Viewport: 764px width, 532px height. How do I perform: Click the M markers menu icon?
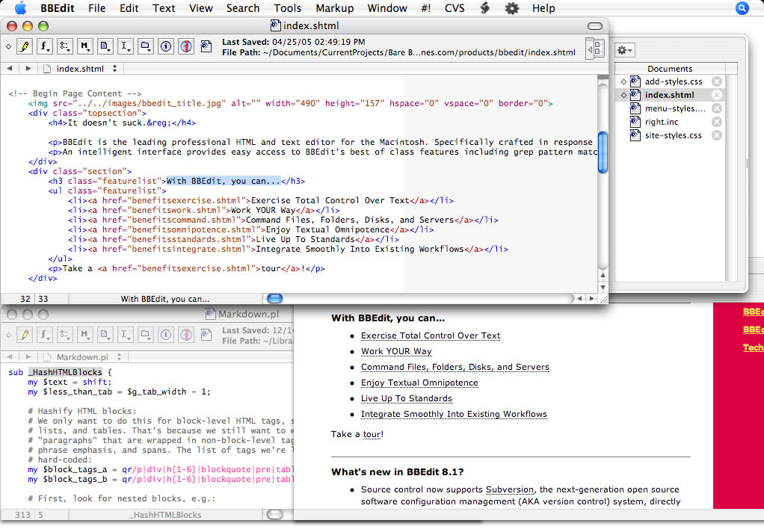(84, 47)
